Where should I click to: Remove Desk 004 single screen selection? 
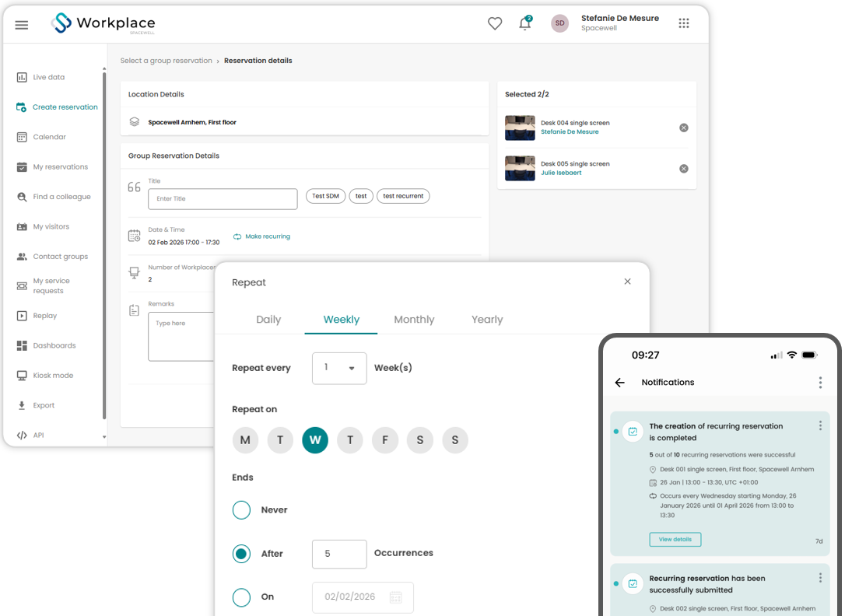[x=684, y=128]
